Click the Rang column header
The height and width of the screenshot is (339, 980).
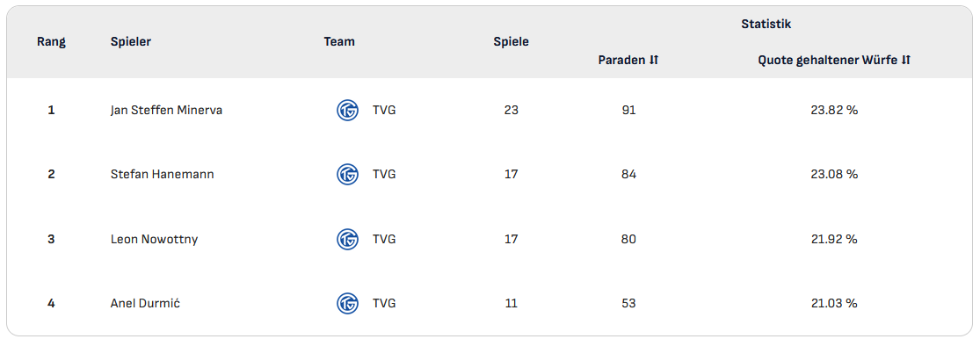pyautogui.click(x=51, y=42)
